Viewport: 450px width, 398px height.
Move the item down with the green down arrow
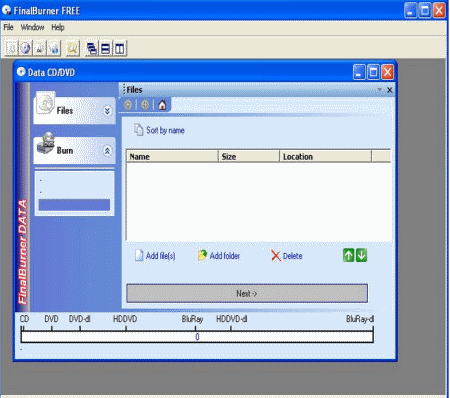click(361, 255)
